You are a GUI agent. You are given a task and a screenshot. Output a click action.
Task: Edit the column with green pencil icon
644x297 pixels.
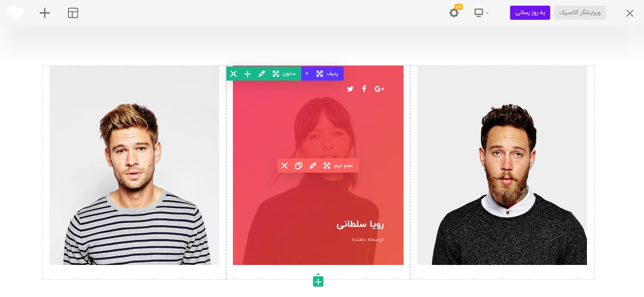click(262, 74)
